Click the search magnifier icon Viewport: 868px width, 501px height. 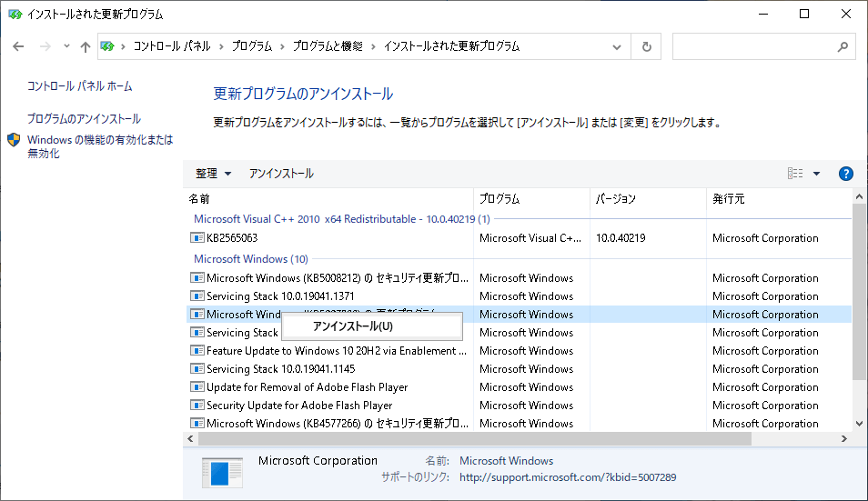843,47
